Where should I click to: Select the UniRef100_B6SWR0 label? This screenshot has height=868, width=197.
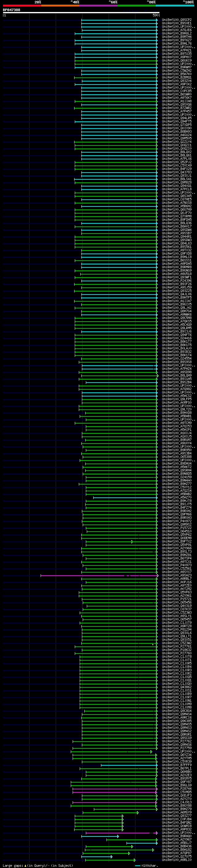tap(176, 94)
